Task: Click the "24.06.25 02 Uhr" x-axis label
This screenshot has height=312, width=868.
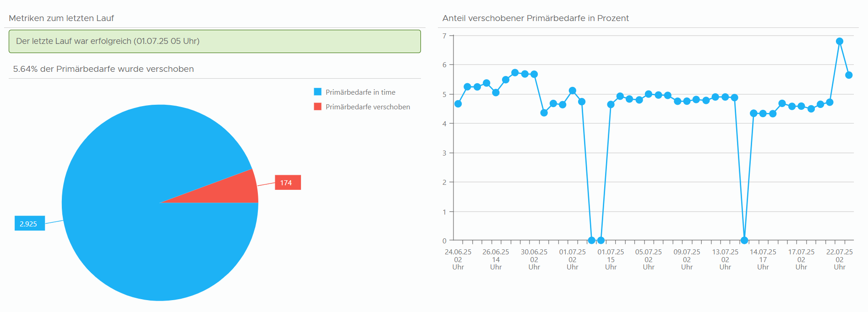Action: [458, 259]
